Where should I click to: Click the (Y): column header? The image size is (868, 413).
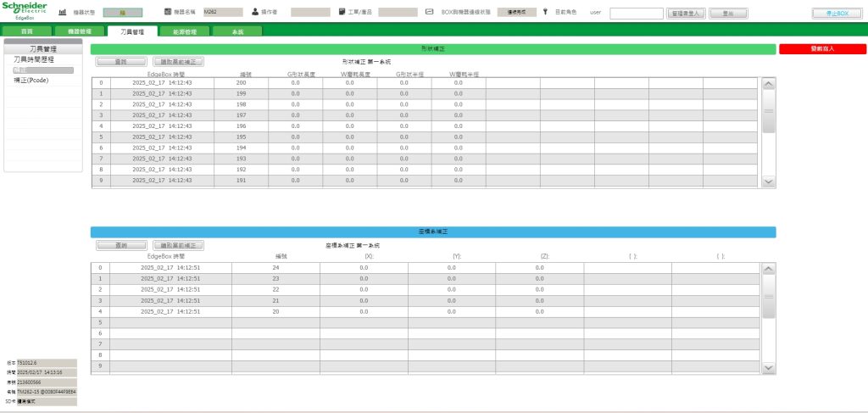coord(457,257)
